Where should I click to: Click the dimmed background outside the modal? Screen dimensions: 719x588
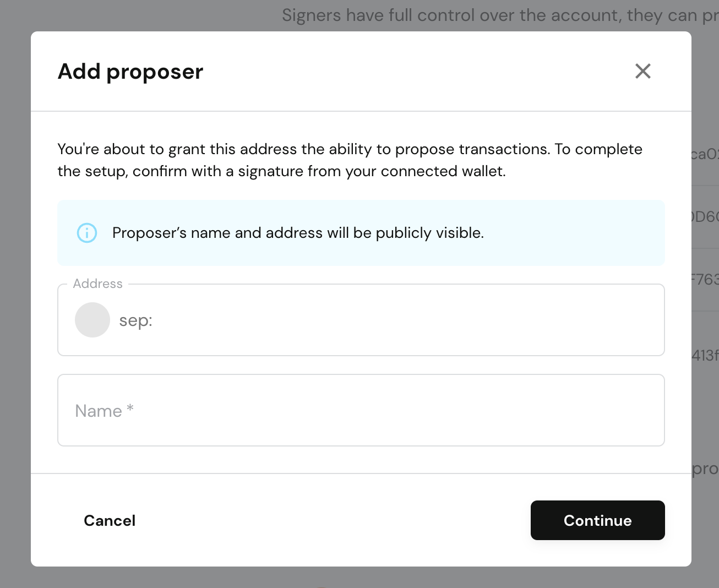point(15,294)
